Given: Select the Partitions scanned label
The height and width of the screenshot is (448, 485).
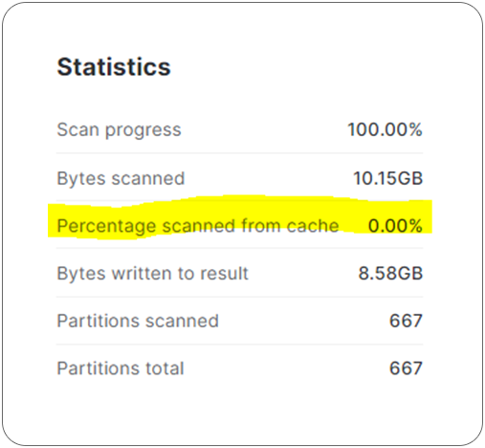Looking at the screenshot, I should pyautogui.click(x=138, y=321).
